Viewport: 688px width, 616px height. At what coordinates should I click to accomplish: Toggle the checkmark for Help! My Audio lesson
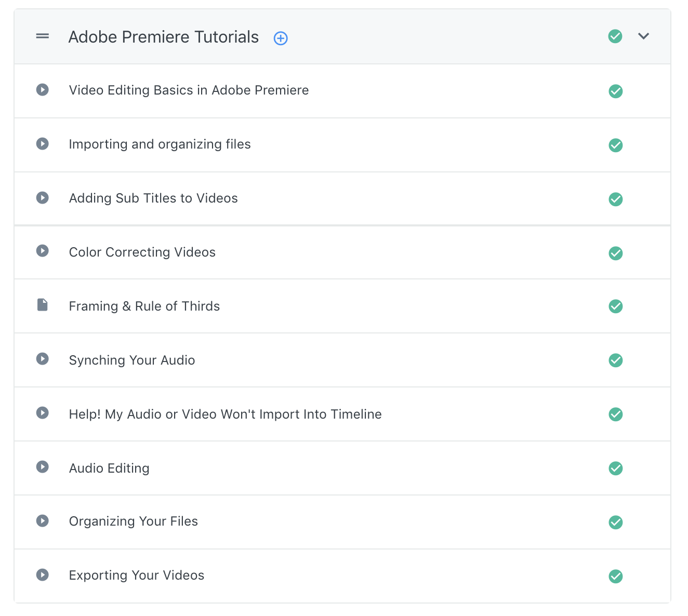616,414
